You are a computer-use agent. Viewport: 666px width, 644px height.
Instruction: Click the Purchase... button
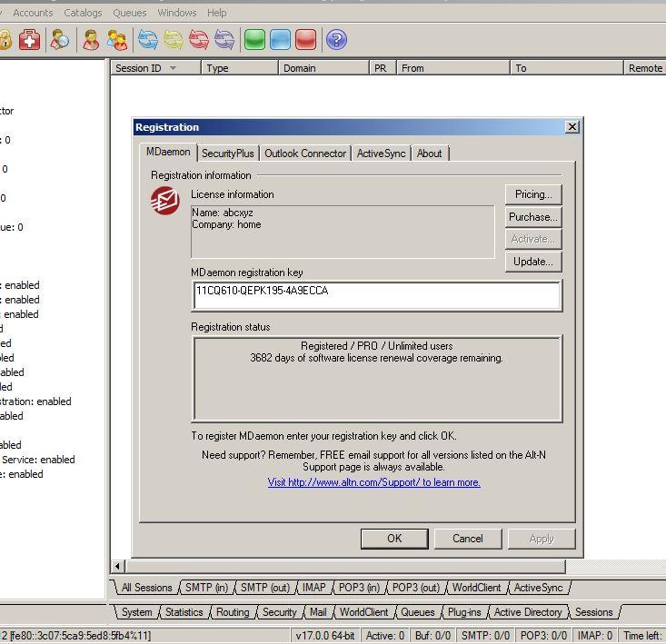[533, 217]
